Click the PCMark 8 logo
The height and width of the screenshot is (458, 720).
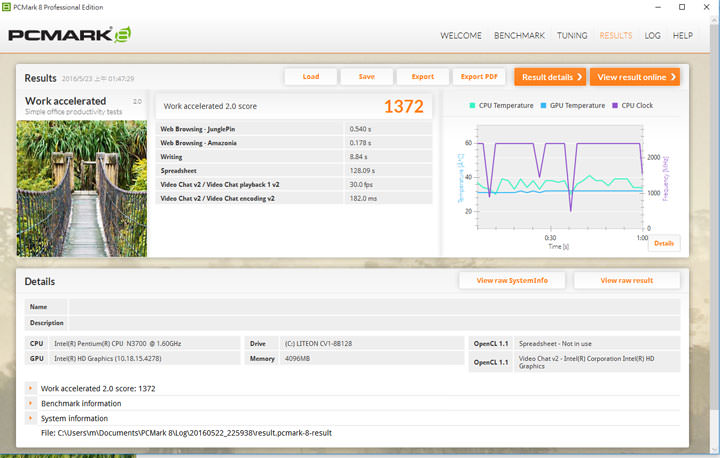(x=70, y=36)
